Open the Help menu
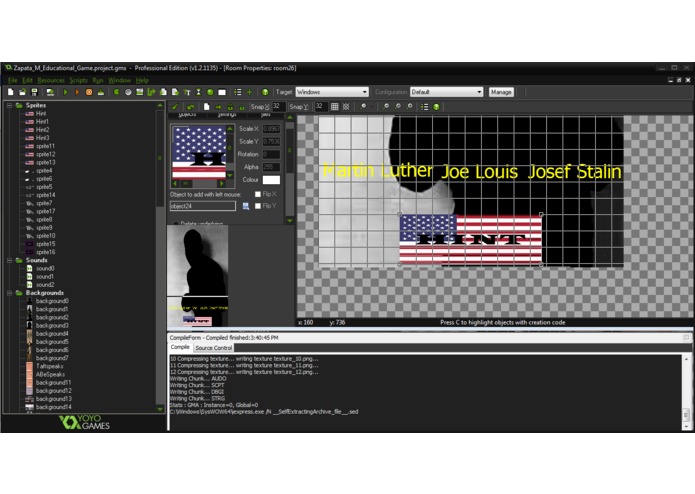The width and height of the screenshot is (695, 494). coord(142,80)
